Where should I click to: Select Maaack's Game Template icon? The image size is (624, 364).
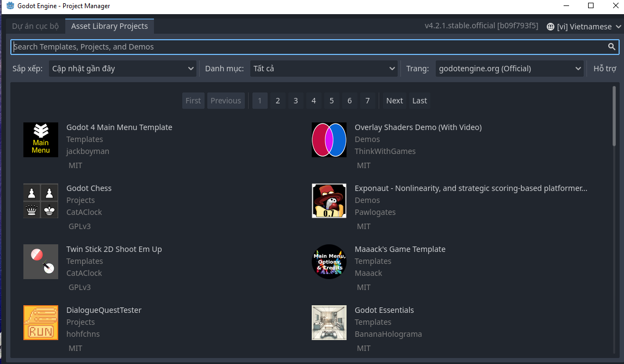(x=329, y=262)
